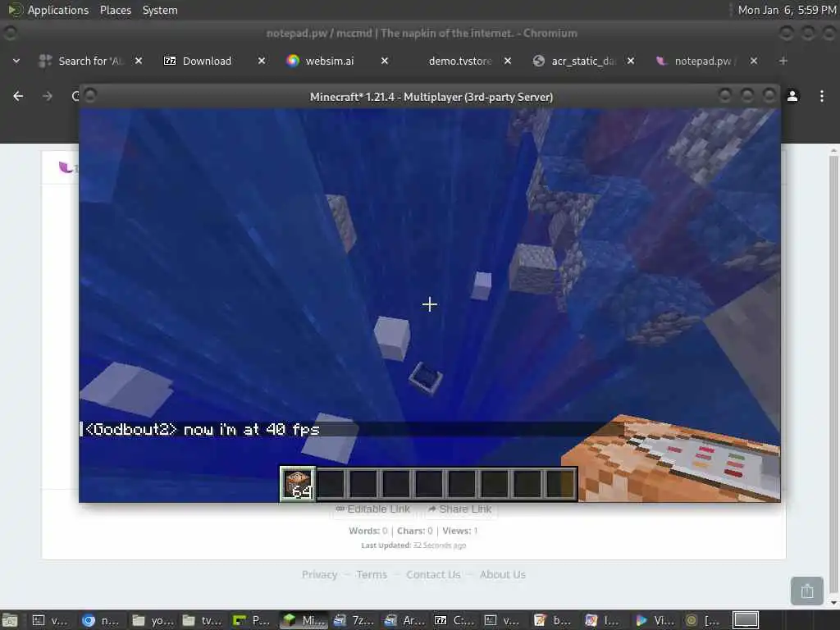
Task: Open a new Chromium tab
Action: click(x=783, y=61)
